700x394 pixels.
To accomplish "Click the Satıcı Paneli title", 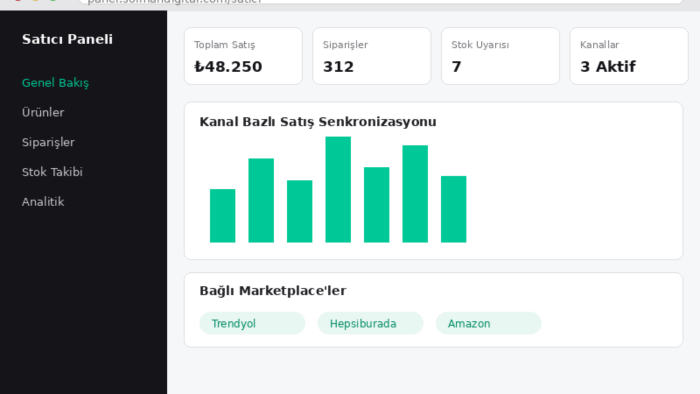I will (x=67, y=39).
